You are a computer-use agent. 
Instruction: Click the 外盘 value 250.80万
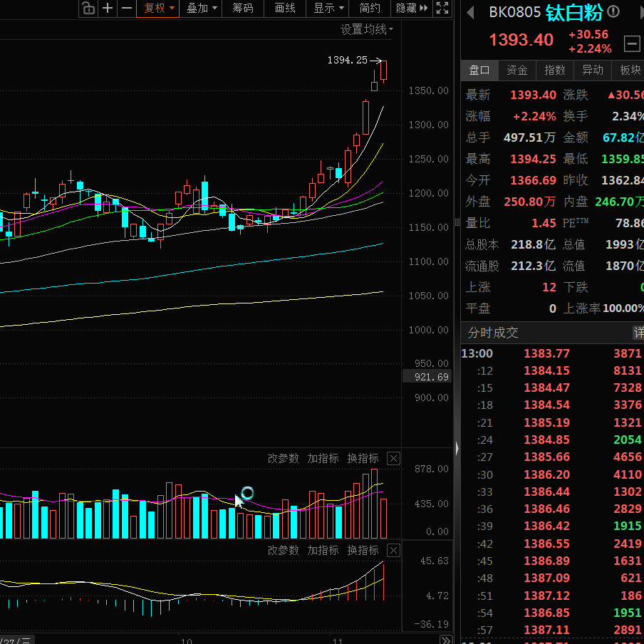pos(529,202)
